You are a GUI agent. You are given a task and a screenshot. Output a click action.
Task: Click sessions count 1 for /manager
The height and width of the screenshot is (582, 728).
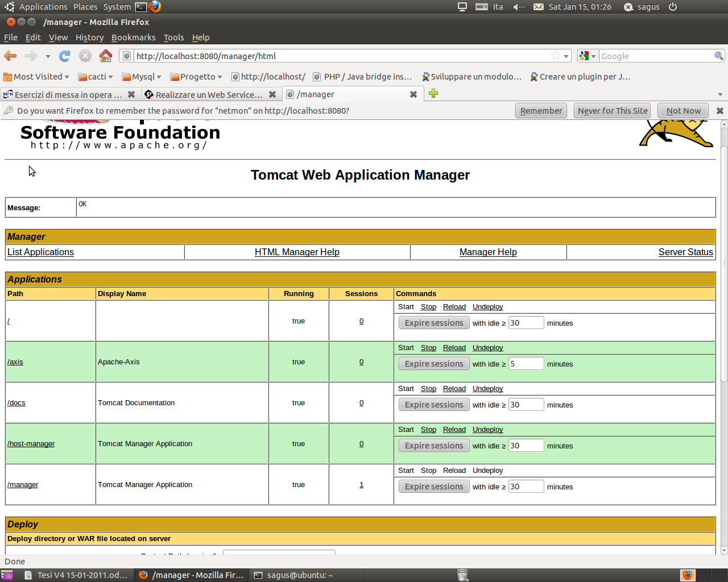pyautogui.click(x=361, y=485)
